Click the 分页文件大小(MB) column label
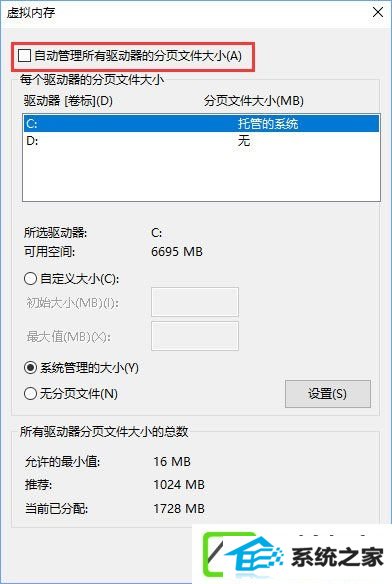 pos(253,101)
